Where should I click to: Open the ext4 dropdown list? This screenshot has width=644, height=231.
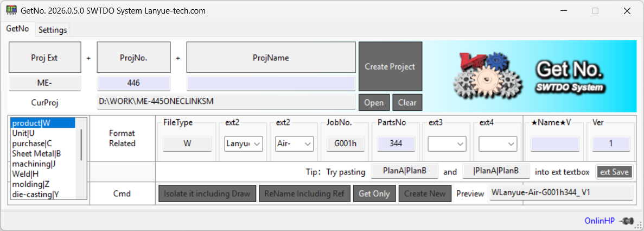point(512,143)
